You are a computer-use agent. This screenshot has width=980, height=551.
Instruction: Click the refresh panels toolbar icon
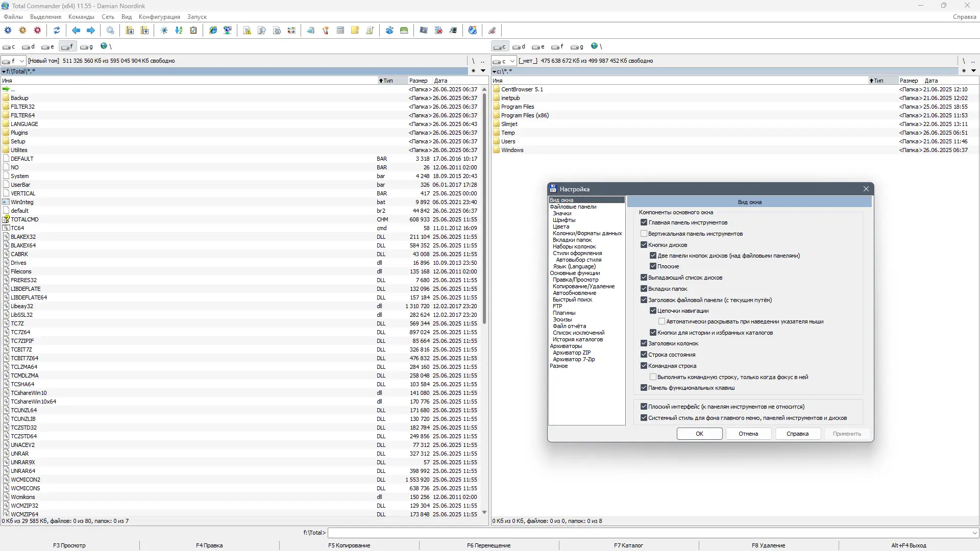(57, 31)
